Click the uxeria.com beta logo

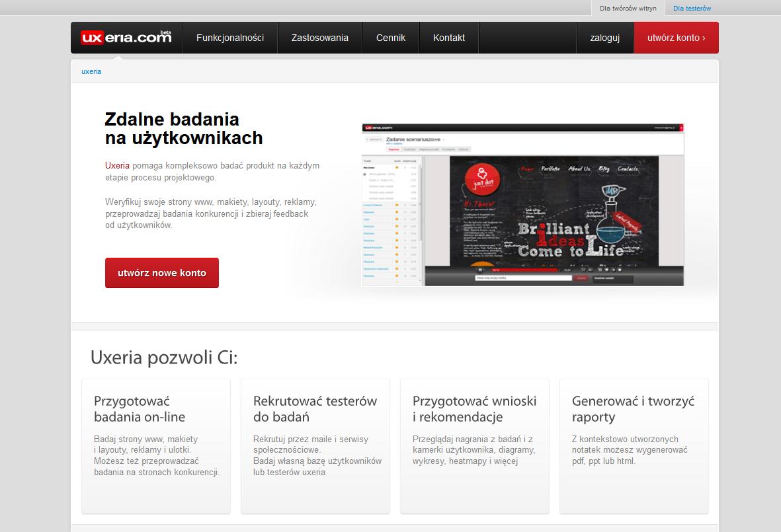tap(126, 37)
